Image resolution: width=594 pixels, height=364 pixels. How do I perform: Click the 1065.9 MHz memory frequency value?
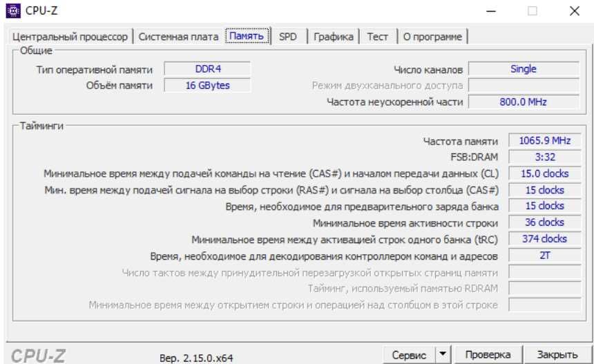(545, 140)
